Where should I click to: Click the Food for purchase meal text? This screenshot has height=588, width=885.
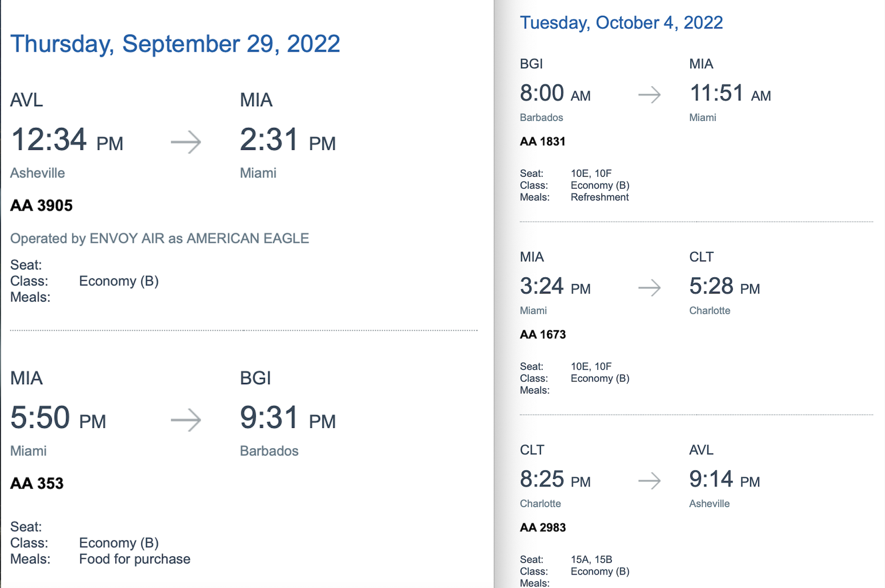[x=135, y=559]
